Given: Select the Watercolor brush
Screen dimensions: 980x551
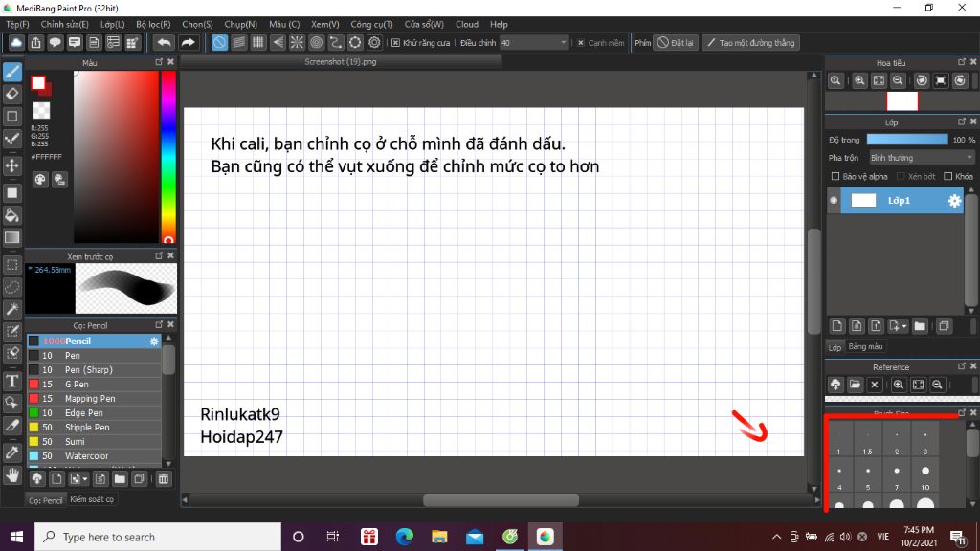Looking at the screenshot, I should click(94, 456).
